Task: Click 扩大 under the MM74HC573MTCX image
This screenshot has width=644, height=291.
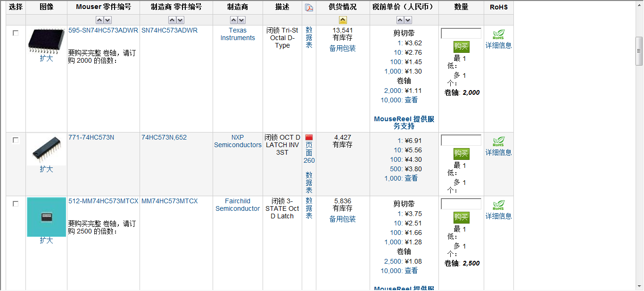Action: point(46,241)
